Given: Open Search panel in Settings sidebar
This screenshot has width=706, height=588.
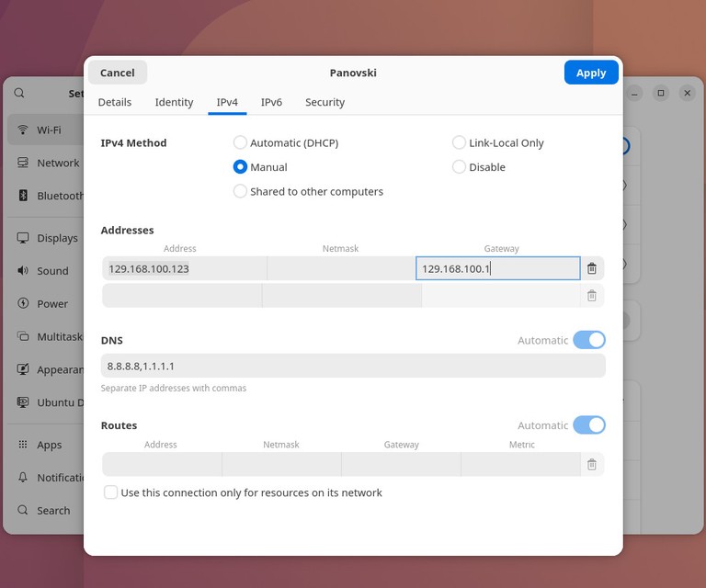Looking at the screenshot, I should point(45,511).
